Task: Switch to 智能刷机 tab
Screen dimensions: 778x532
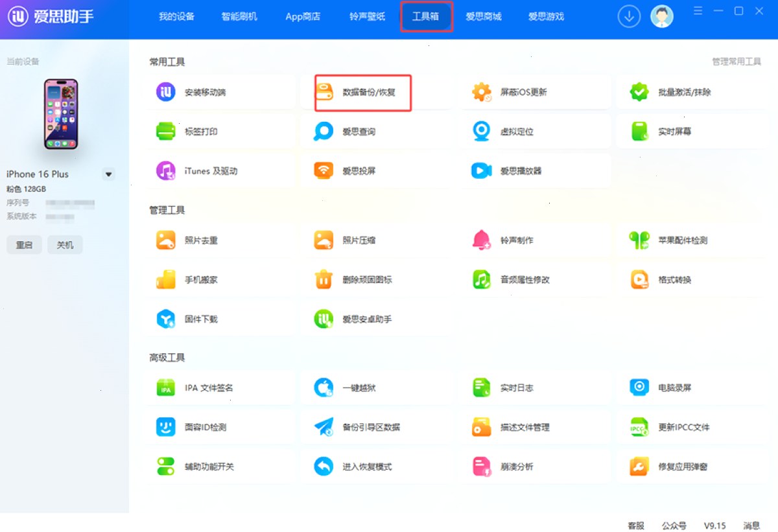Action: click(239, 17)
